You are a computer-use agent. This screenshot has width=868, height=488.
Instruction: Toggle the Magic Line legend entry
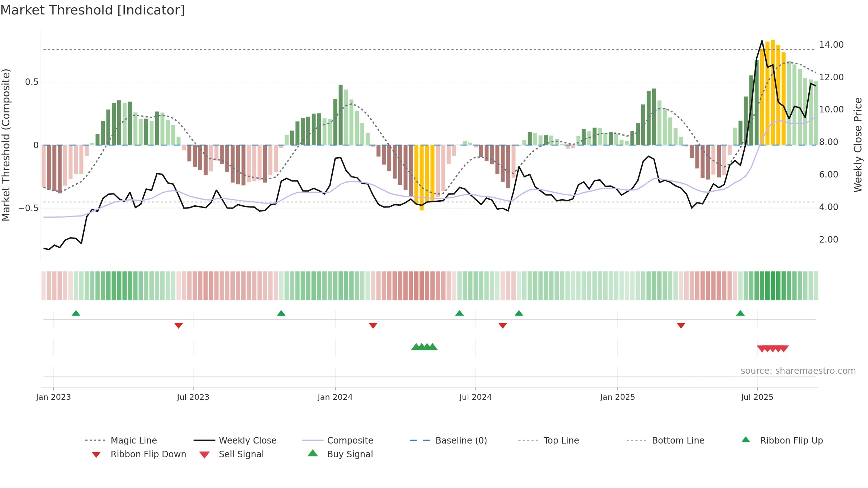coord(121,440)
